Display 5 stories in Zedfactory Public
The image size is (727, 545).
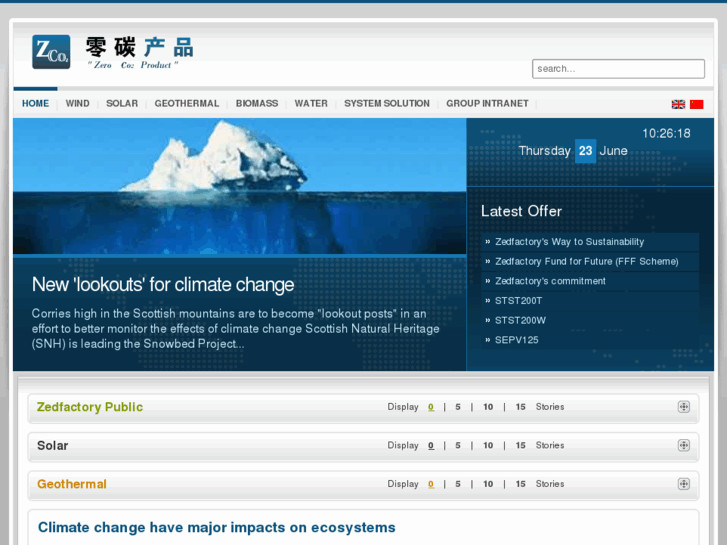click(458, 407)
